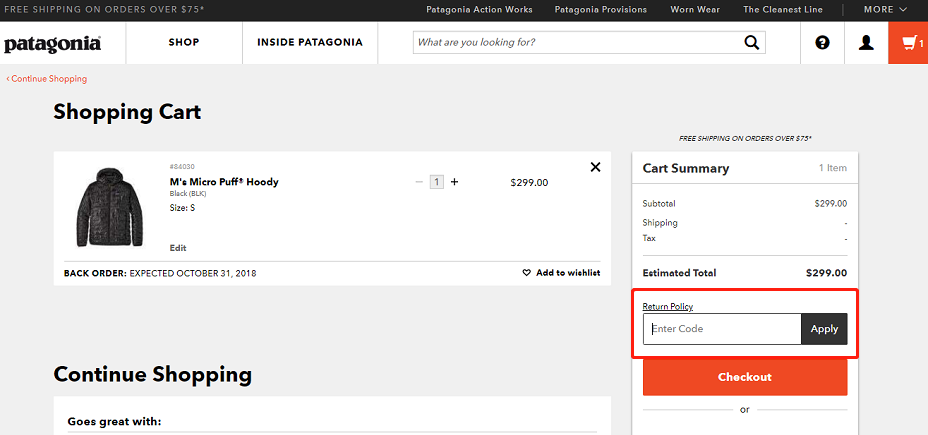928x435 pixels.
Task: Click the Subtotal $299.00 value
Action: (831, 204)
